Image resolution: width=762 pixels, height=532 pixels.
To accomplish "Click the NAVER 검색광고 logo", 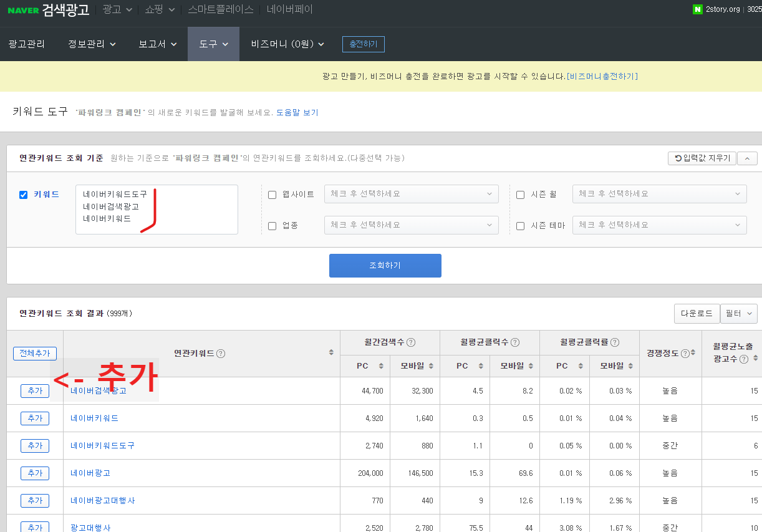I will click(48, 9).
